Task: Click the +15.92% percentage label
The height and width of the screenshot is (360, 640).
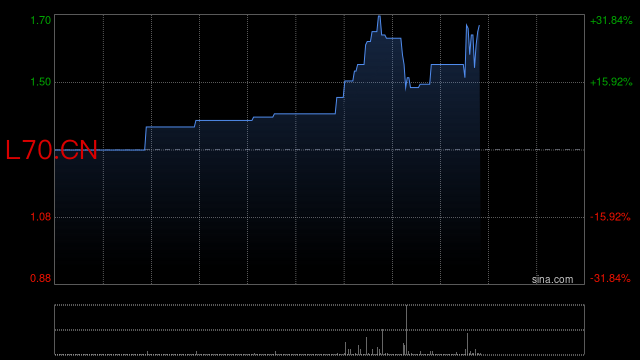Action: click(611, 82)
